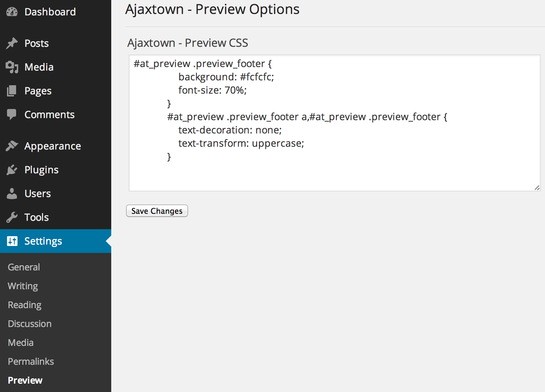Viewport: 545px width, 392px height.
Task: Open the Reading settings page
Action: coord(24,305)
